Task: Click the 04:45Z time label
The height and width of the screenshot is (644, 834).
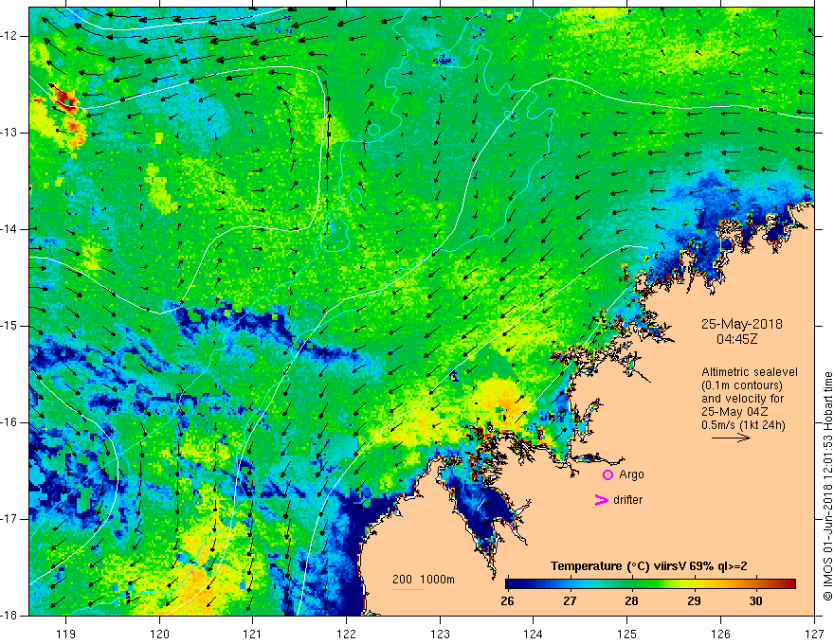Action: (736, 338)
